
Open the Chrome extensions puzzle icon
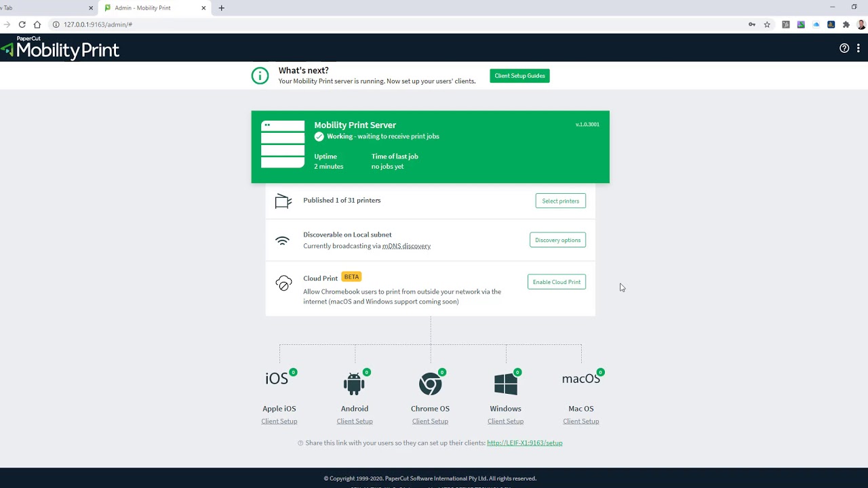(846, 24)
